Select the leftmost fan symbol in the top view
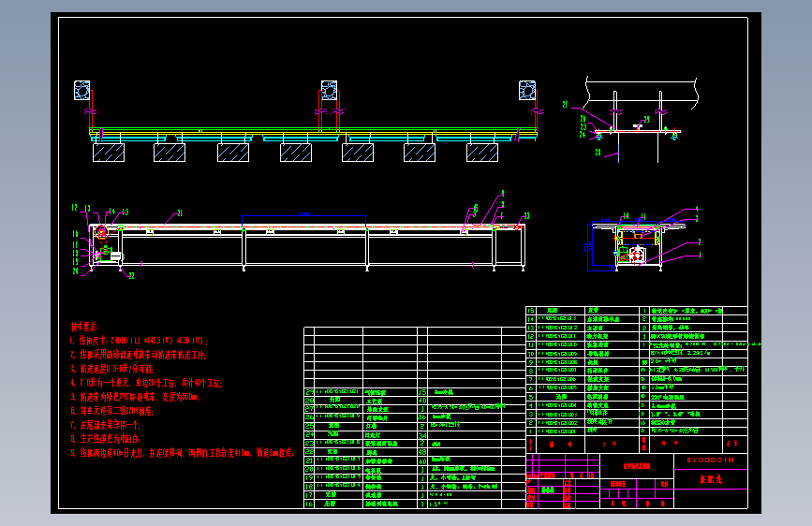The image size is (812, 526). point(81,90)
